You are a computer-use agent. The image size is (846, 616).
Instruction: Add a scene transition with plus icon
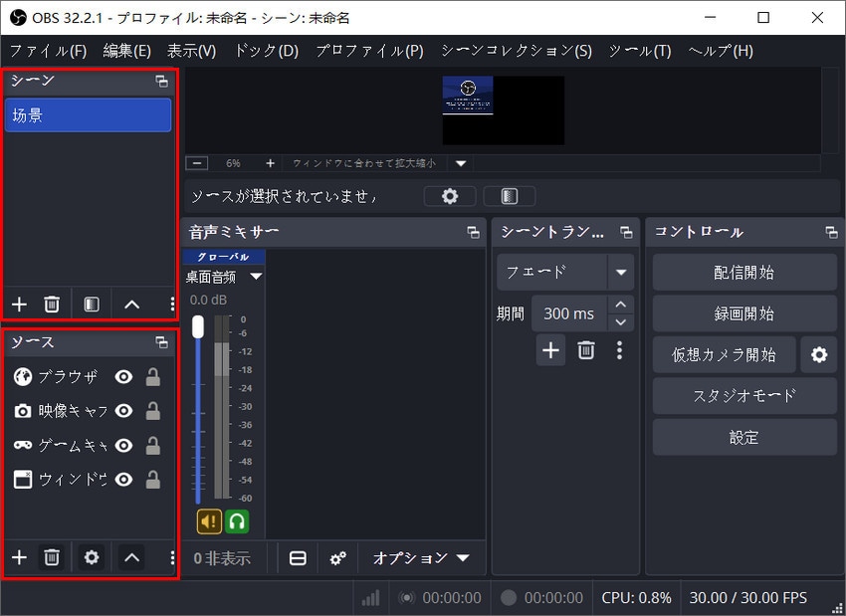click(550, 350)
